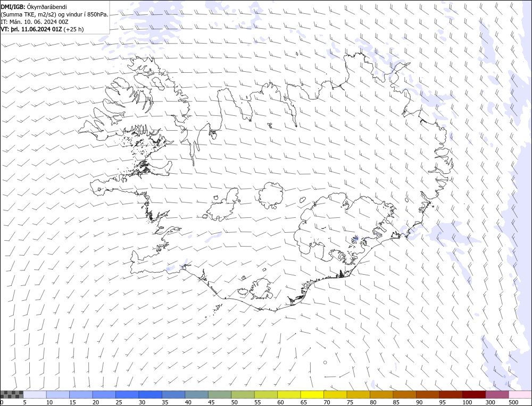Screen dimensions: 532x406
Task: Click the yellow-green swatch between 55 and 60
Action: coord(266,394)
